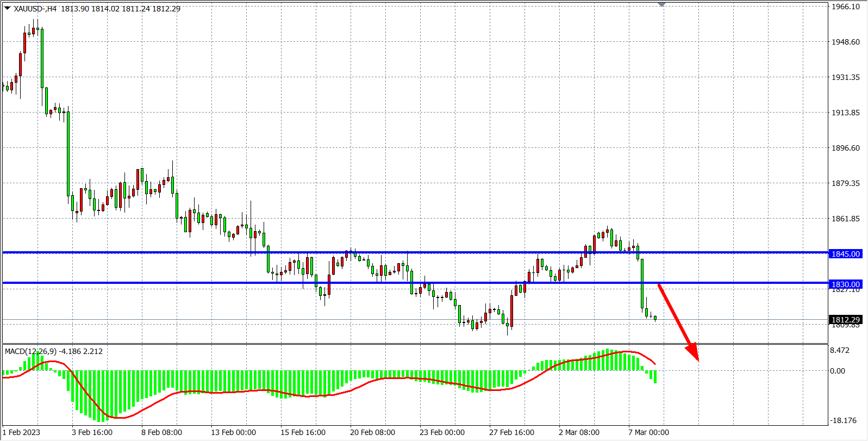Viewport: 868px width, 441px height.
Task: Select the blue 1845.00 price label
Action: 845,254
